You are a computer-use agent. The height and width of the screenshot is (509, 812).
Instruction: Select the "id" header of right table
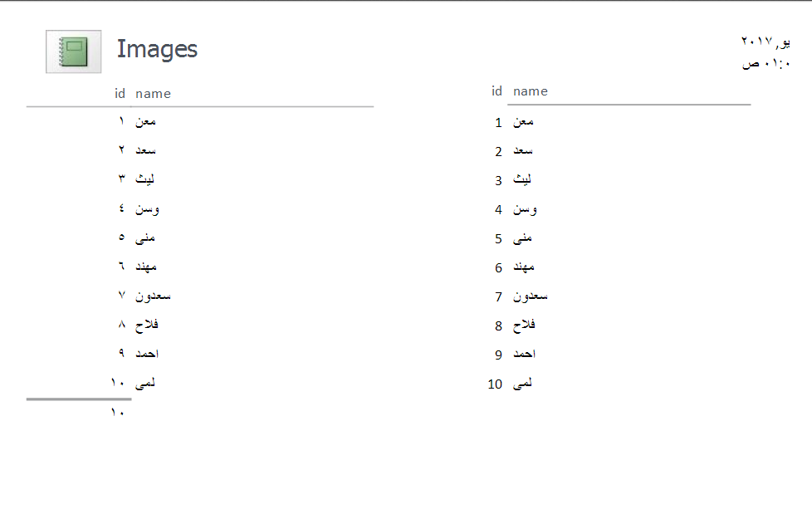496,91
